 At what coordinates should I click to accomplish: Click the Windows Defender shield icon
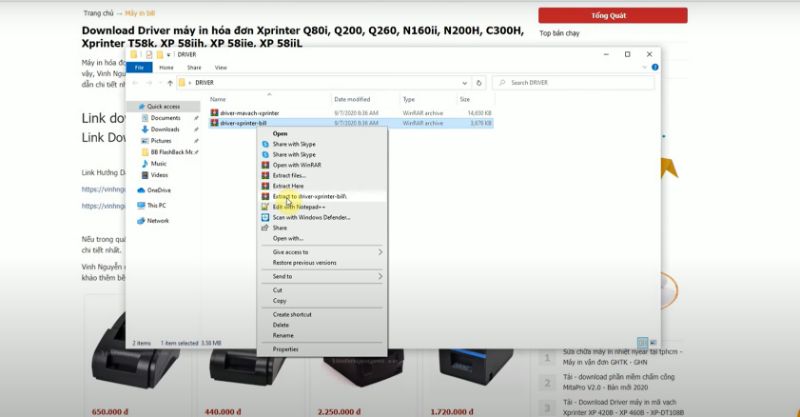(x=265, y=217)
